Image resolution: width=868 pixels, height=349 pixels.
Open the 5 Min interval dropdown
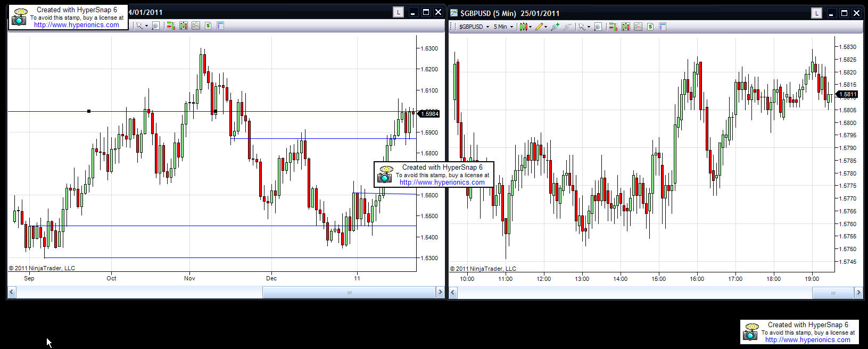[503, 27]
